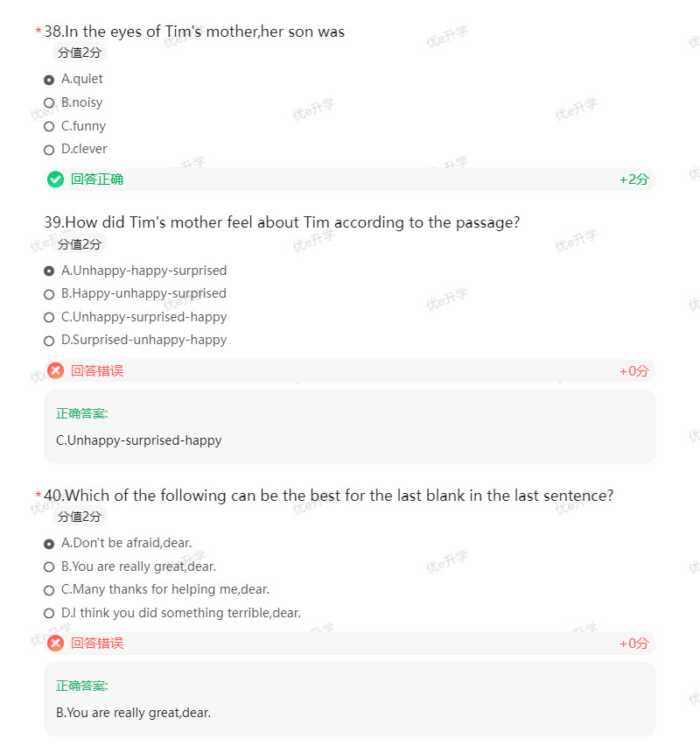Screen dimensions: 700x746
Task: Select option C.funny for question 38
Action: coord(49,126)
